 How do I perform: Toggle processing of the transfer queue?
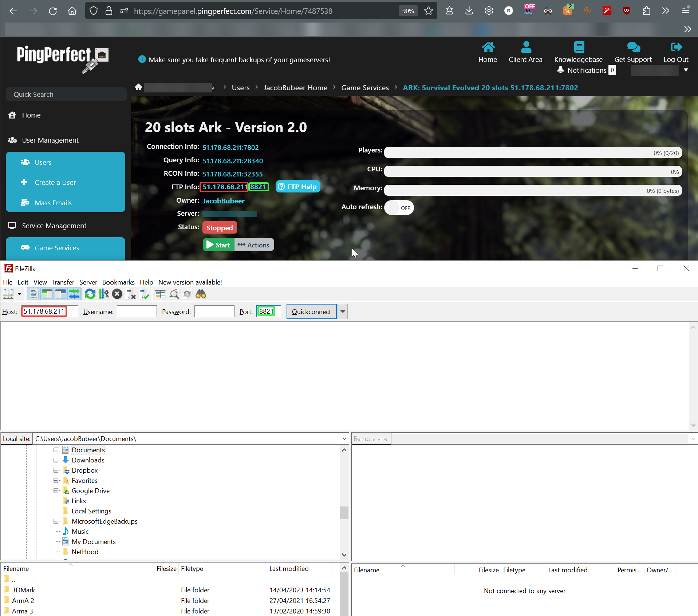[x=104, y=294]
